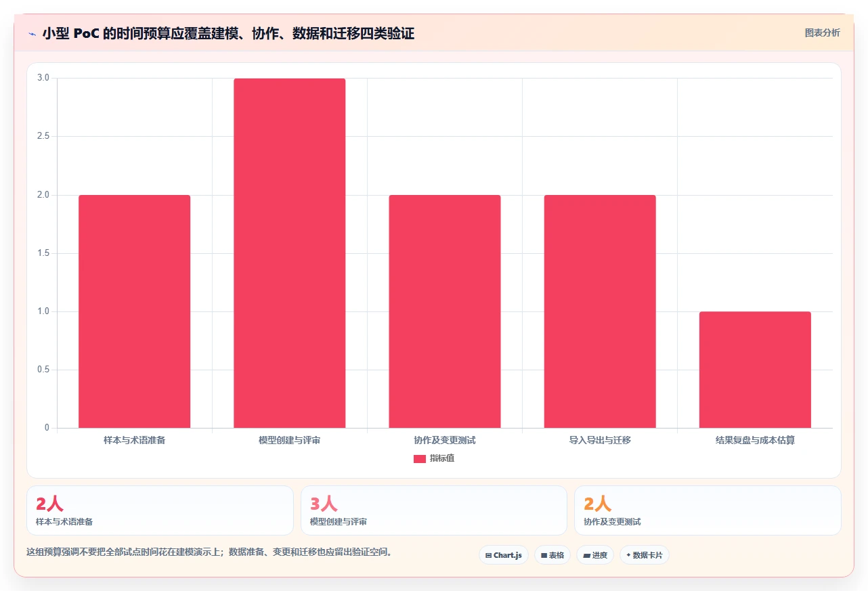
Task: Open the 3人 模型创建与评审 data card
Action: [434, 510]
